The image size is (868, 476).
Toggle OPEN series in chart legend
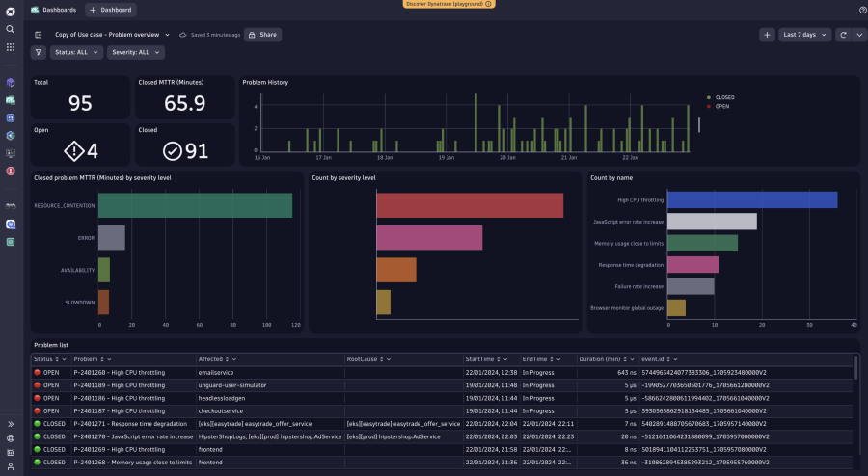[x=718, y=106]
